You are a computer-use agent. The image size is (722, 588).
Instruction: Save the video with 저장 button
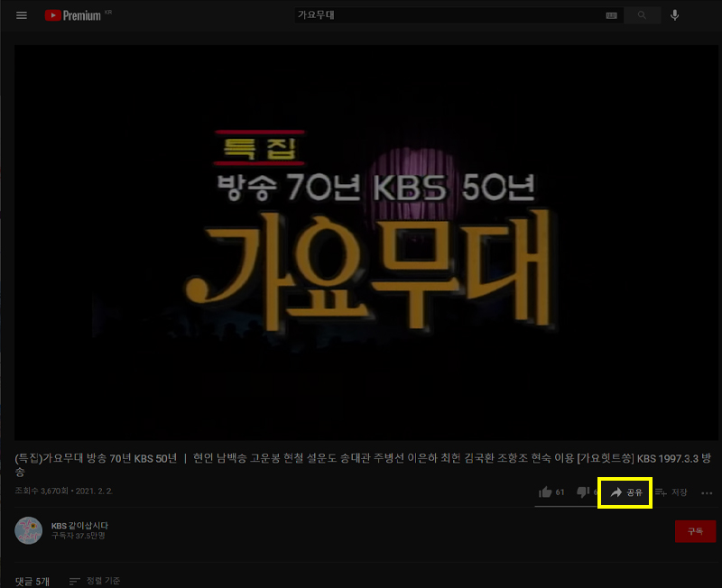pyautogui.click(x=671, y=492)
